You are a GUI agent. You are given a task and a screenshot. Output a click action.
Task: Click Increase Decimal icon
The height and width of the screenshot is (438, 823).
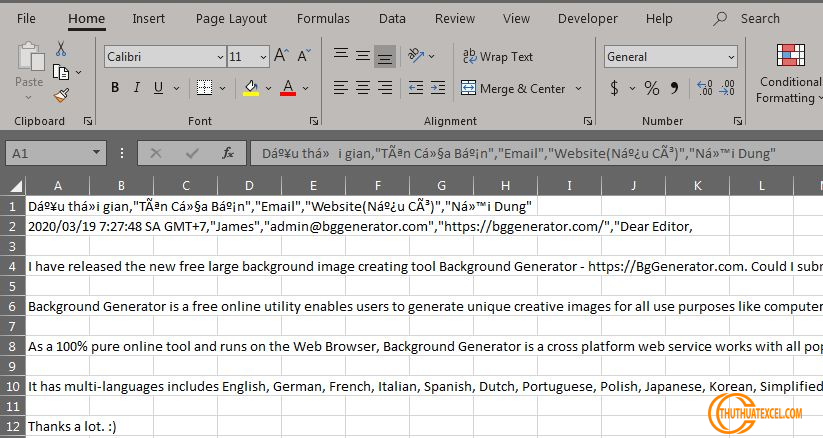[x=704, y=88]
